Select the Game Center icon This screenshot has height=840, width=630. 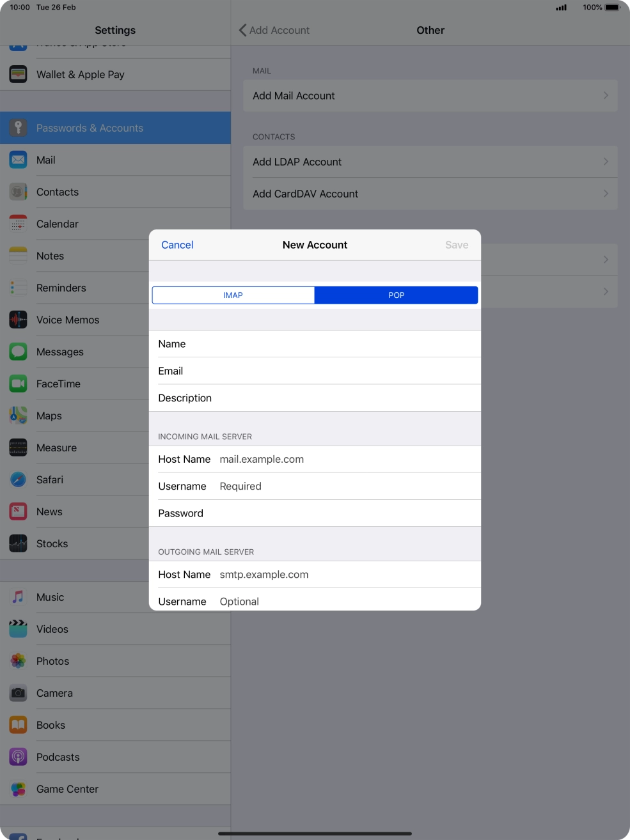pos(17,789)
